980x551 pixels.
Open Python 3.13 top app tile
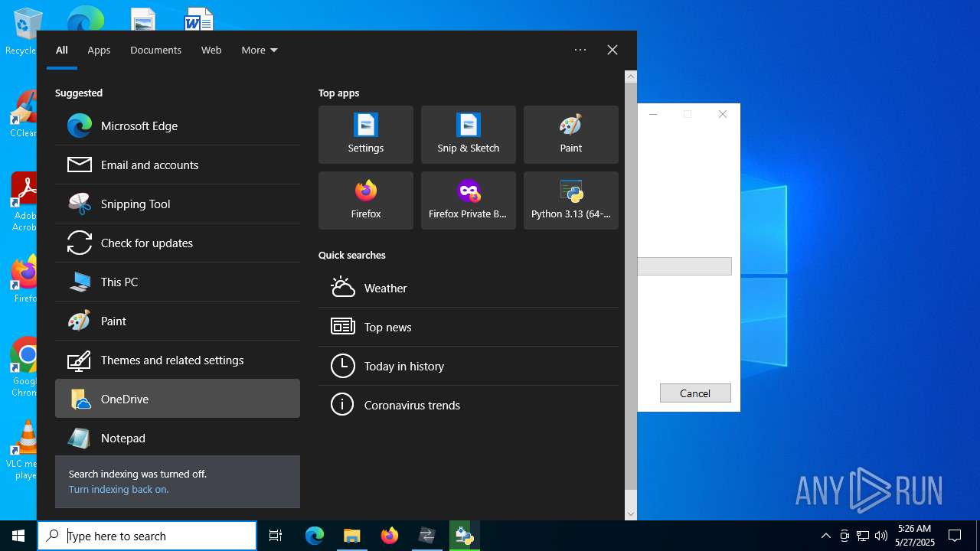tap(571, 201)
